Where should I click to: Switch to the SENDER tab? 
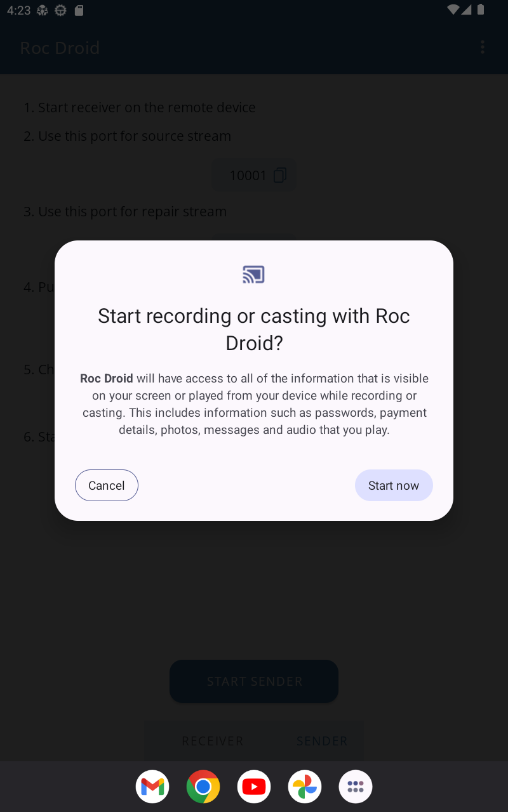click(322, 741)
